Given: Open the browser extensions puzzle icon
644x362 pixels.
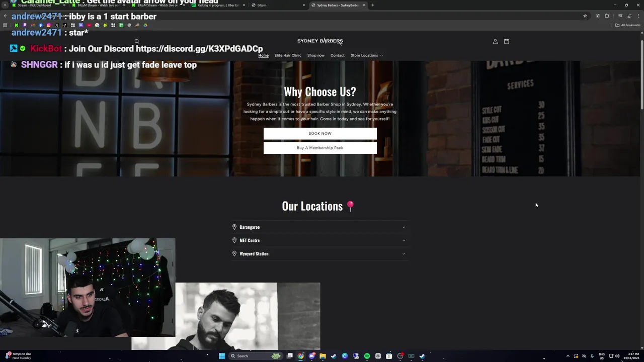Looking at the screenshot, I should 607,16.
